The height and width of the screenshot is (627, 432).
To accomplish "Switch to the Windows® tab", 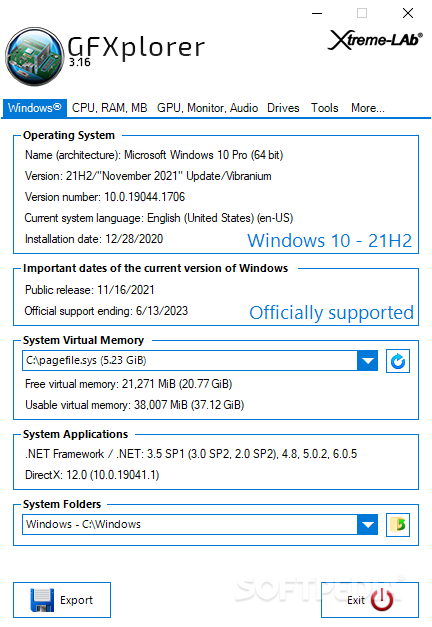I will pyautogui.click(x=35, y=108).
